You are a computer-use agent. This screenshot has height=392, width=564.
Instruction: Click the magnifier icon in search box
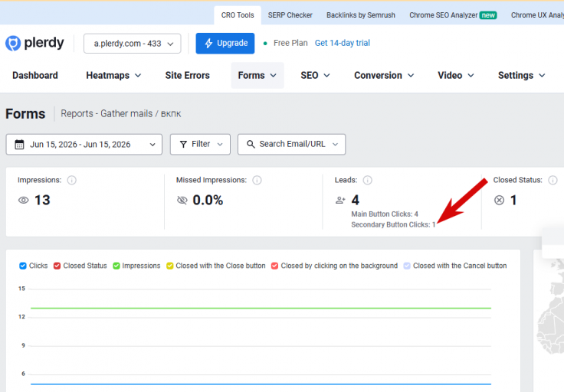(251, 145)
